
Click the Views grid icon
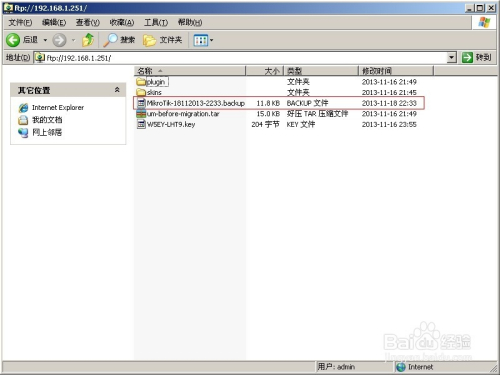click(201, 40)
